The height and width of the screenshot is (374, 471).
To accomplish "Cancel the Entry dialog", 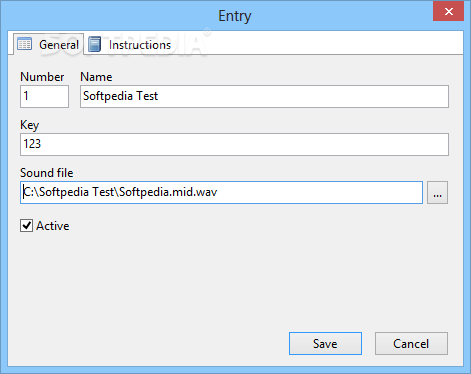I will (411, 343).
